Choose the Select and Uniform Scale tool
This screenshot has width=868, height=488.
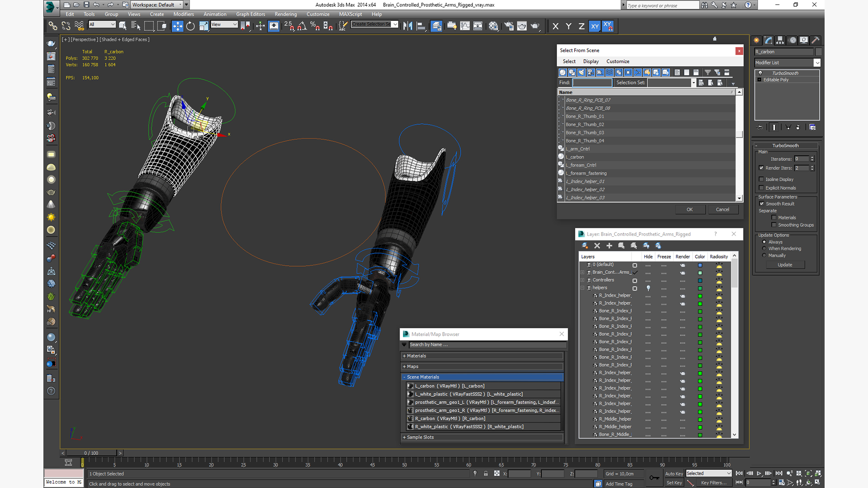tap(203, 26)
